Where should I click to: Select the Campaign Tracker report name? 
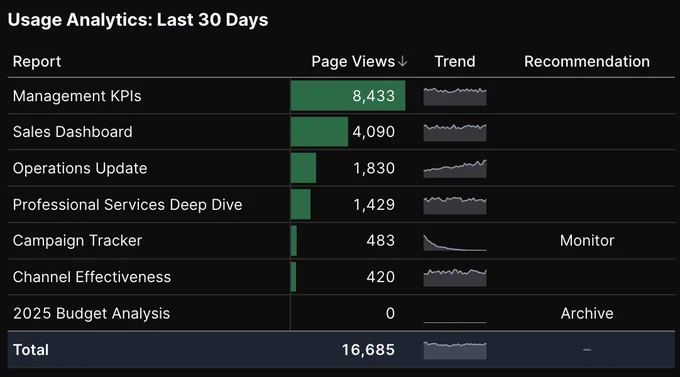(77, 241)
